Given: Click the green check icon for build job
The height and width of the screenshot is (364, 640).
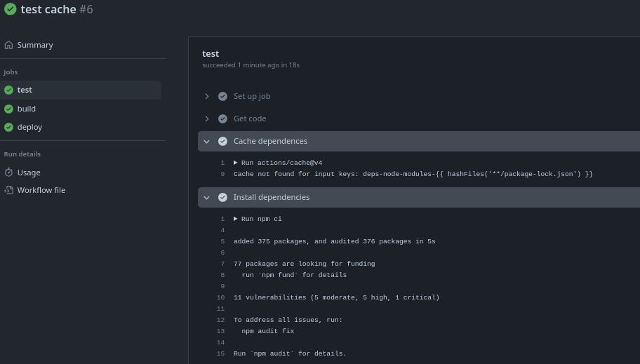Looking at the screenshot, I should tap(8, 109).
